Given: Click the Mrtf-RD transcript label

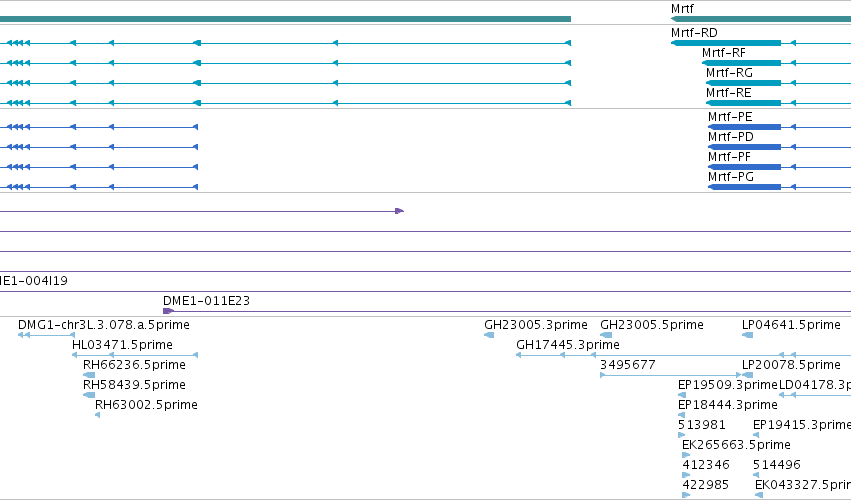Looking at the screenshot, I should pos(694,33).
